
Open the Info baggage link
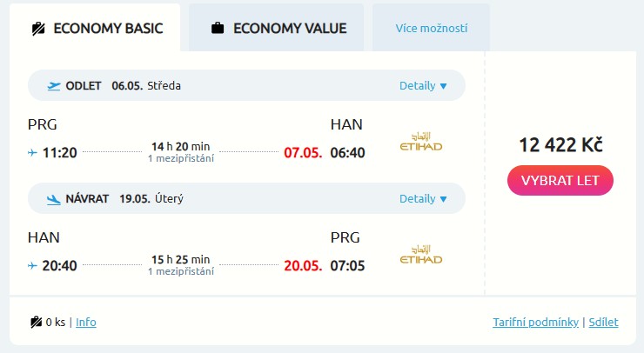[86, 322]
